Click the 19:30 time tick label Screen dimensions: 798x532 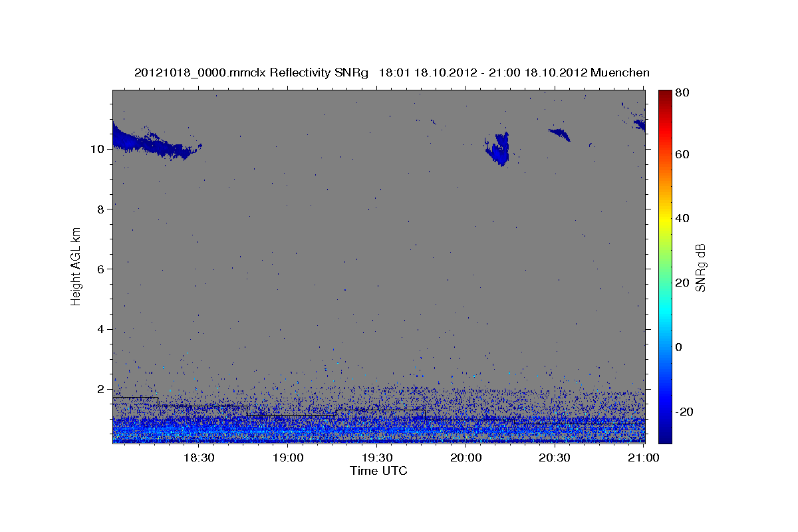click(x=377, y=458)
